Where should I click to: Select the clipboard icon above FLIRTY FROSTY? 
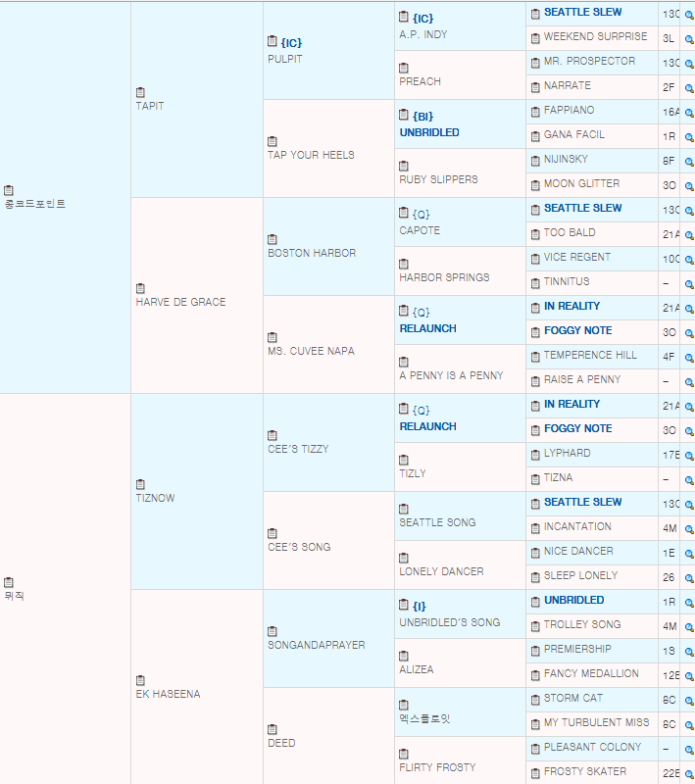(x=404, y=754)
